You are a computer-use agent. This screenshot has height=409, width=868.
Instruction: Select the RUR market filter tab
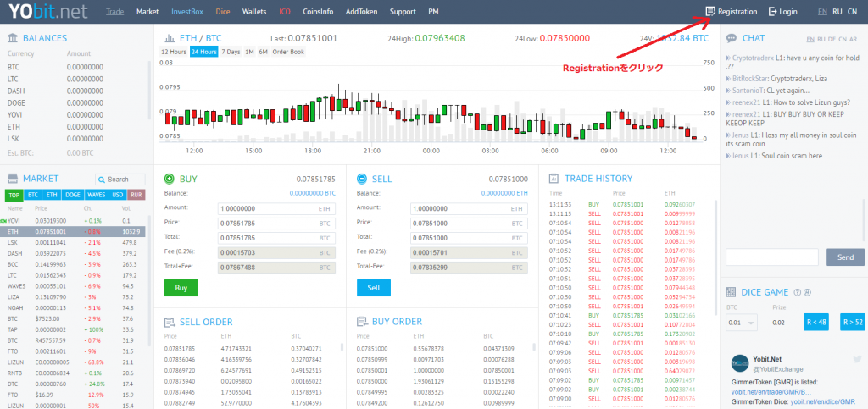tap(136, 195)
